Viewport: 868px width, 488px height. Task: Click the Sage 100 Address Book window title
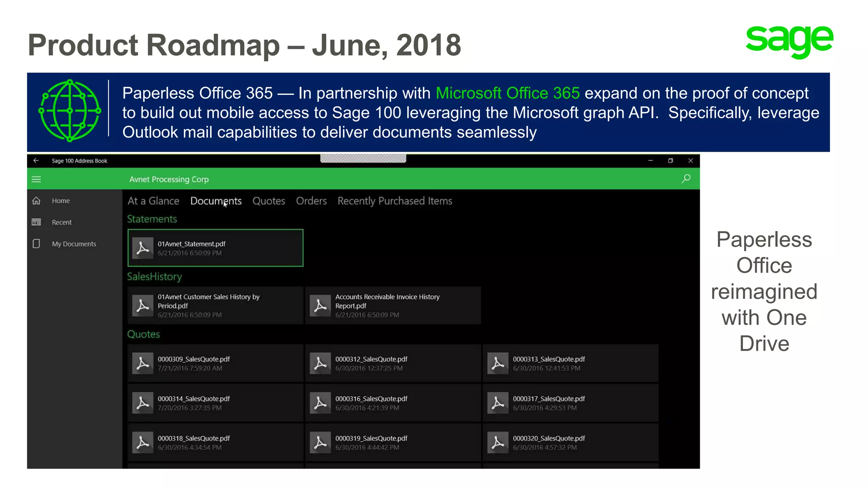pos(79,161)
